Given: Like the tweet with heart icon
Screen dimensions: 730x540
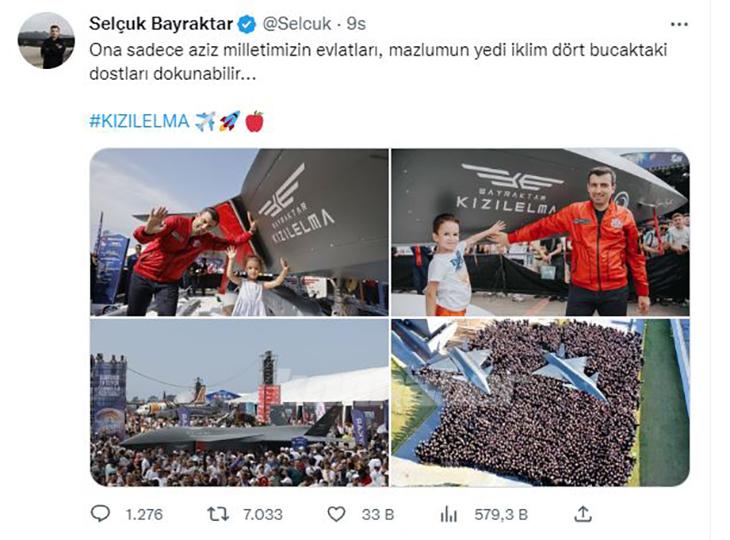Looking at the screenshot, I should [x=336, y=514].
